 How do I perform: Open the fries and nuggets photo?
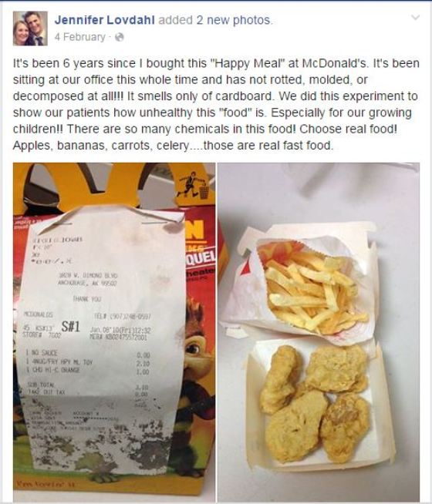click(319, 331)
